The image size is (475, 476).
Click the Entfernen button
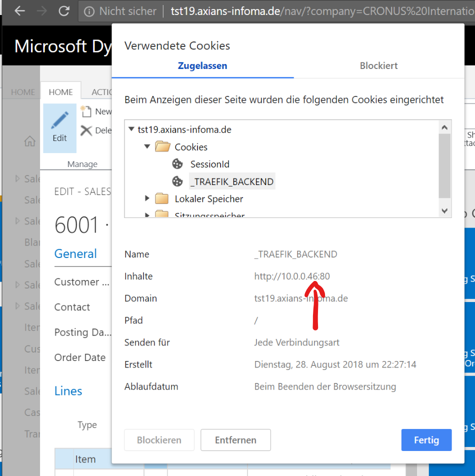pyautogui.click(x=235, y=440)
